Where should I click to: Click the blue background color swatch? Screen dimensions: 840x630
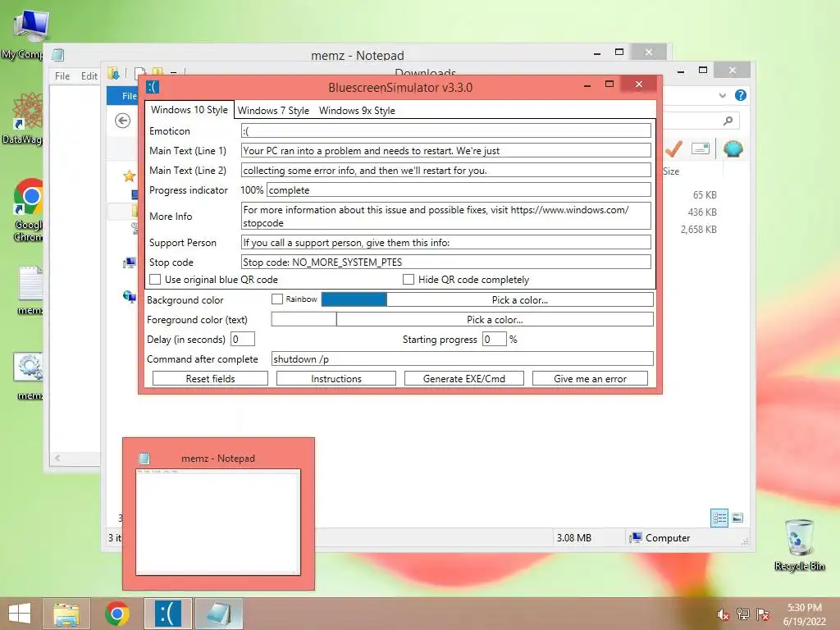[x=354, y=299]
